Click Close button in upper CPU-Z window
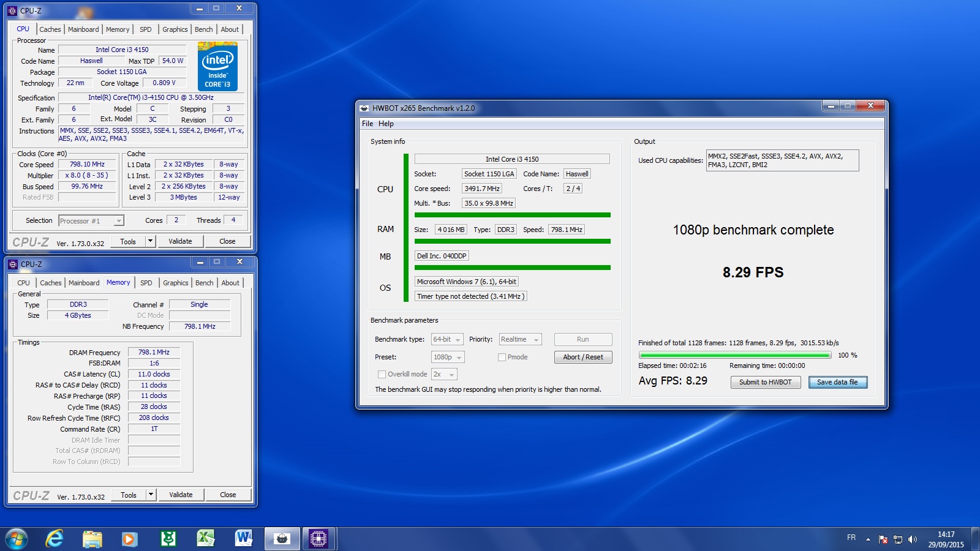The width and height of the screenshot is (980, 551). point(227,241)
